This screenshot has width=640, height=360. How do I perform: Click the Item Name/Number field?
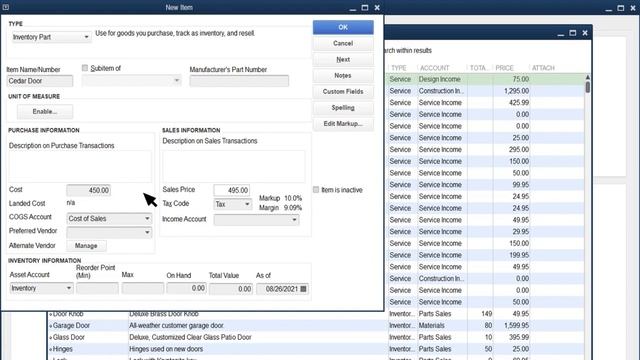pos(40,81)
